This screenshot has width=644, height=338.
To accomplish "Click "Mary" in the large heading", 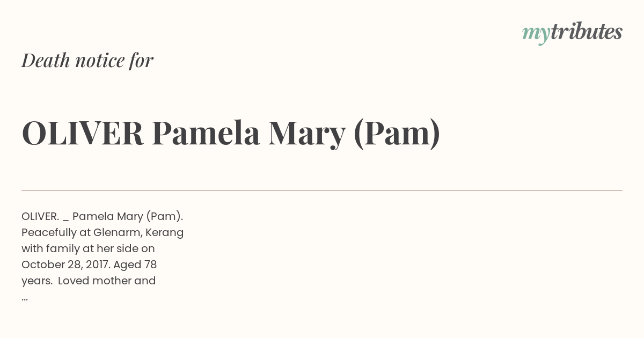I will (x=306, y=133).
